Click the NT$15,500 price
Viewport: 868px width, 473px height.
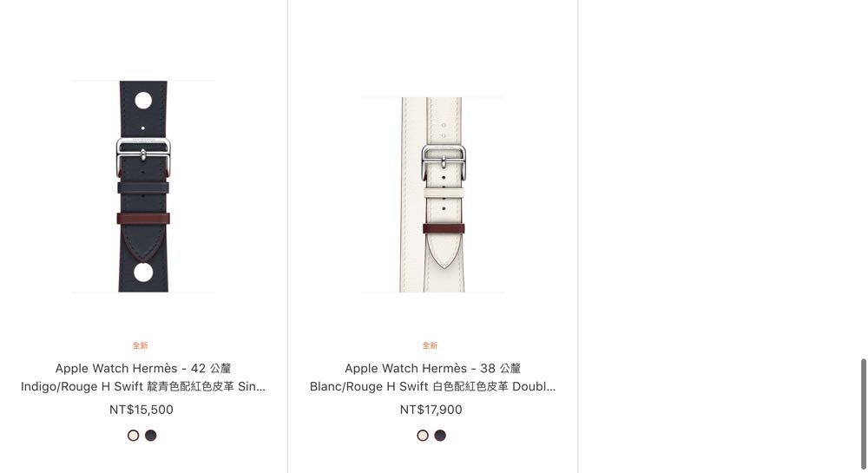141,410
